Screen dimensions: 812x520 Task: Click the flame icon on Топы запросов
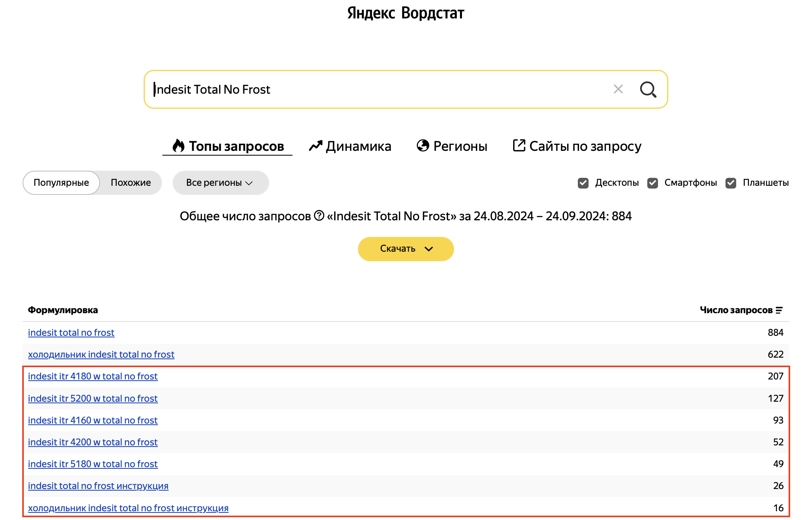coord(179,146)
